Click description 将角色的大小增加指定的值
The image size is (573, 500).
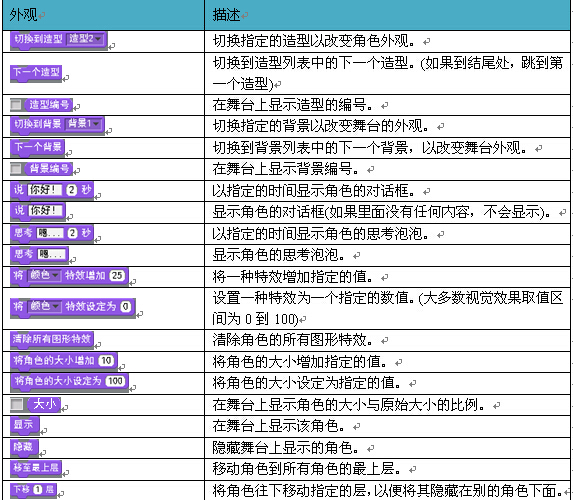pyautogui.click(x=300, y=362)
